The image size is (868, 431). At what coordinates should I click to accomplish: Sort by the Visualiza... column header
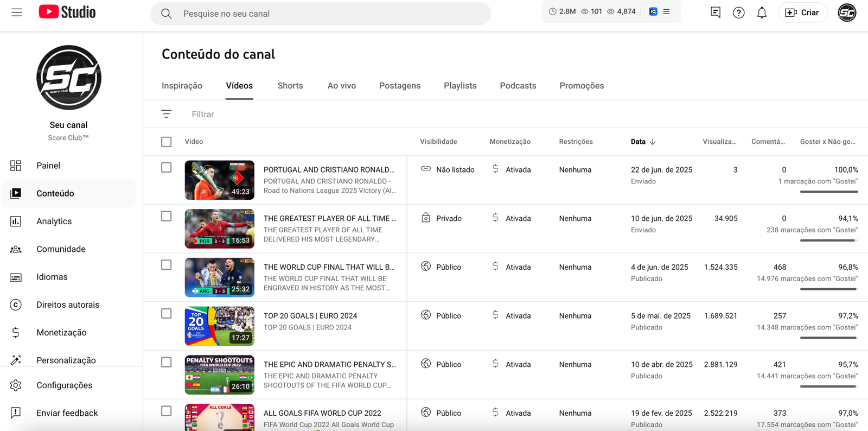coord(719,142)
